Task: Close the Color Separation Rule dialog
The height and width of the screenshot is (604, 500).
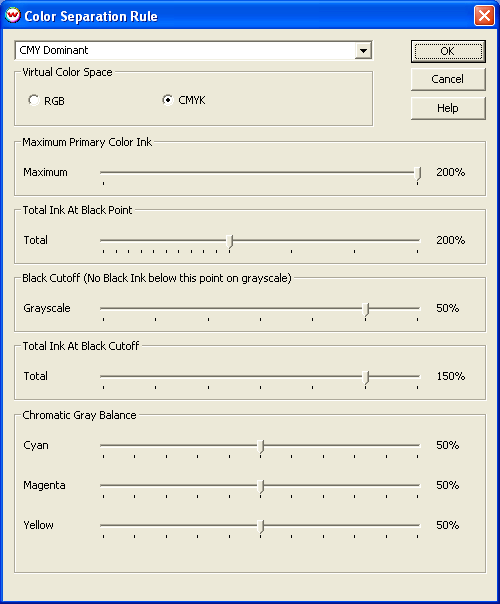Action: coord(484,16)
